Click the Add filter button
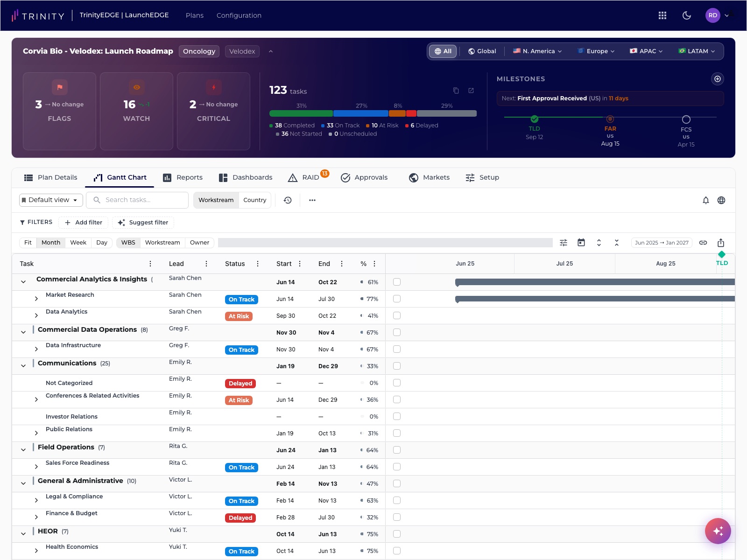This screenshot has height=560, width=747. [x=83, y=223]
